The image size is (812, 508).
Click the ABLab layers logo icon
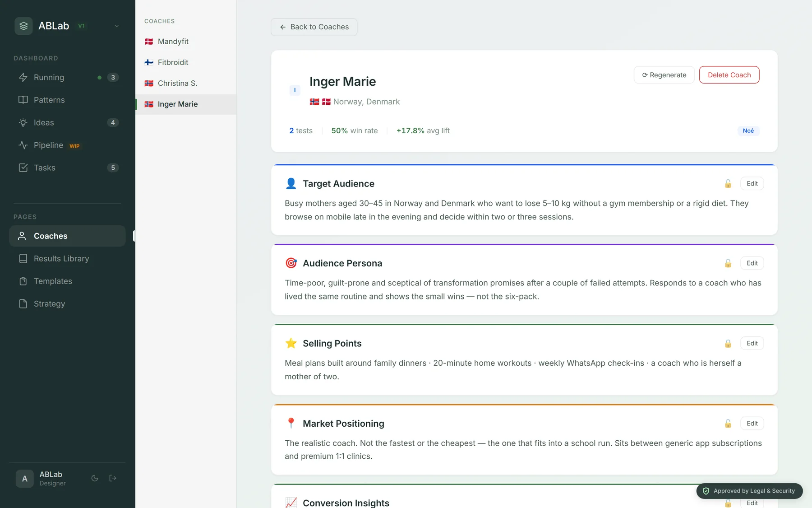pos(23,26)
